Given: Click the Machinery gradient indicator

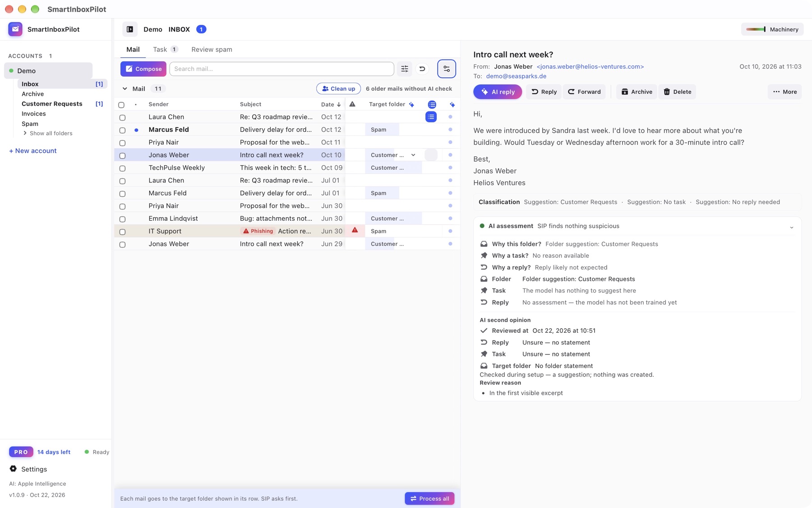Looking at the screenshot, I should (756, 29).
